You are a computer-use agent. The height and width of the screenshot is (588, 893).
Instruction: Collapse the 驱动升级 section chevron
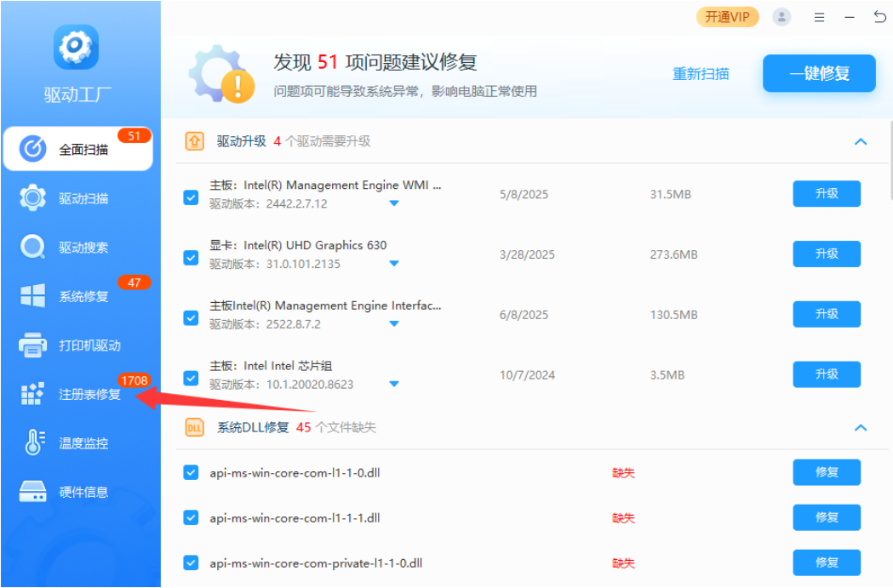pos(861,142)
